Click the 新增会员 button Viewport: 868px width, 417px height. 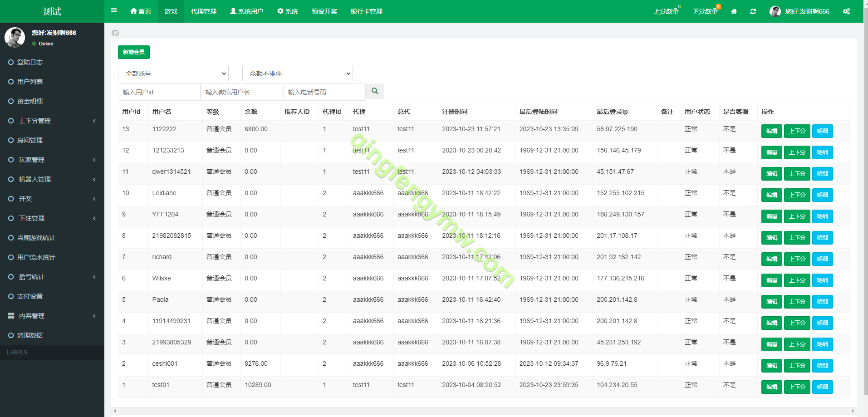point(133,52)
